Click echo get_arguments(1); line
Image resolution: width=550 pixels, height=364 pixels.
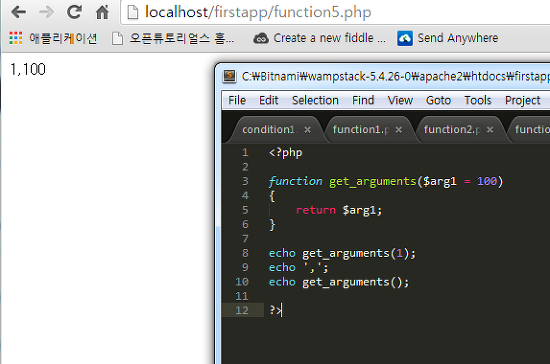pyautogui.click(x=342, y=253)
